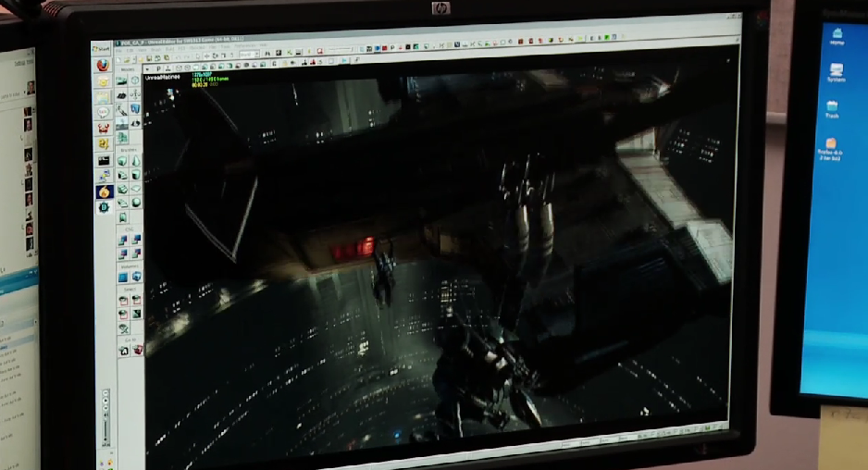Select Camera mode in the Modes toolbox
868x470 pixels.
(122, 81)
